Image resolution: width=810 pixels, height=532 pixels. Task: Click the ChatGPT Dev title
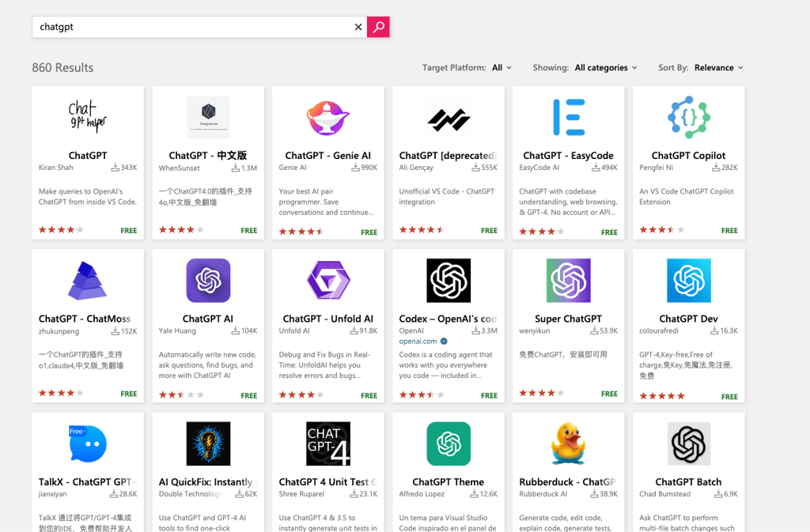point(689,319)
